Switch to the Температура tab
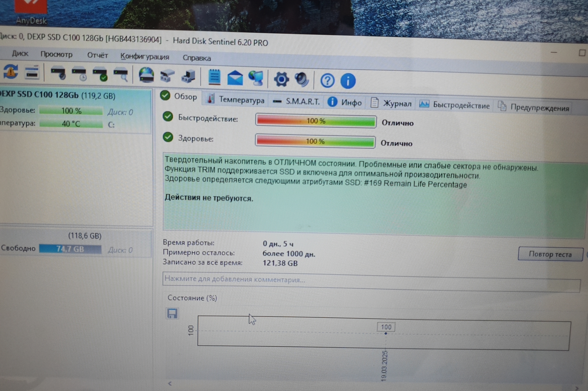Image resolution: width=588 pixels, height=391 pixels. (x=235, y=100)
